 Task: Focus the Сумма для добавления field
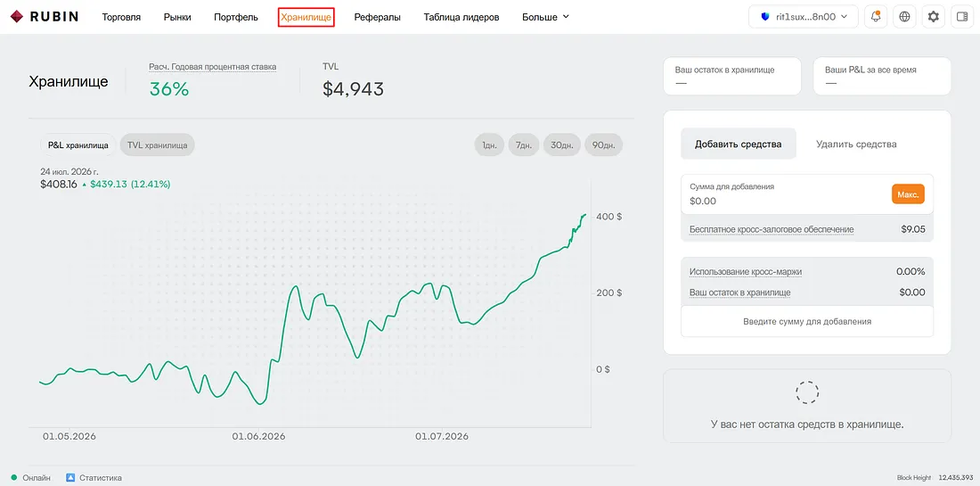click(786, 194)
